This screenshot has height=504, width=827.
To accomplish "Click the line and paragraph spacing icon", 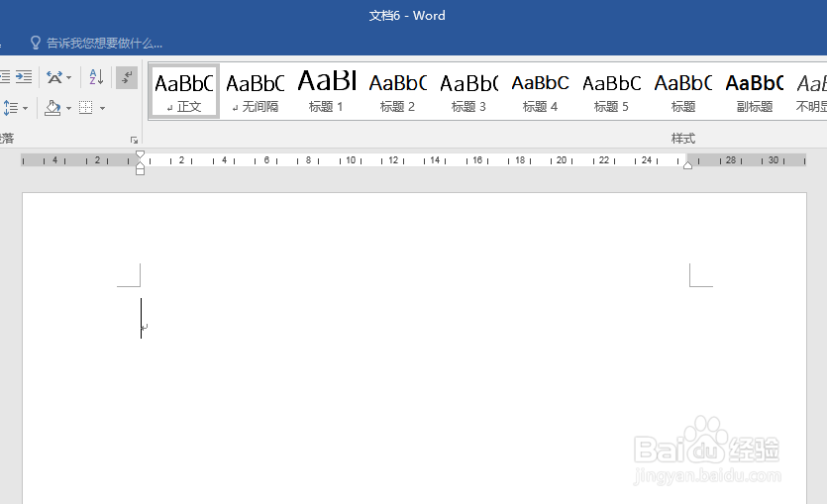I will click(11, 108).
